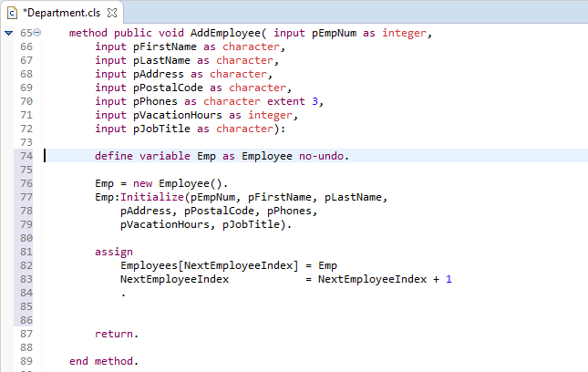
Task: Click the numeric literal 1 on line 83
Action: [449, 279]
